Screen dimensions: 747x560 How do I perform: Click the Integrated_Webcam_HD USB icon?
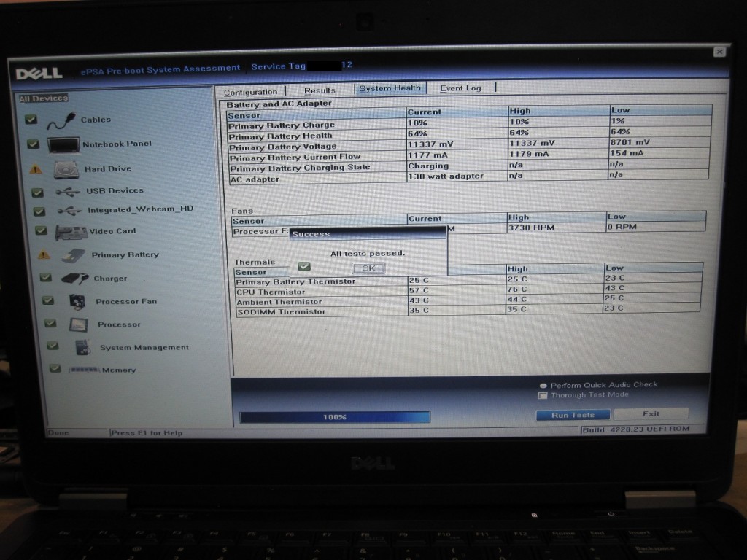69,210
